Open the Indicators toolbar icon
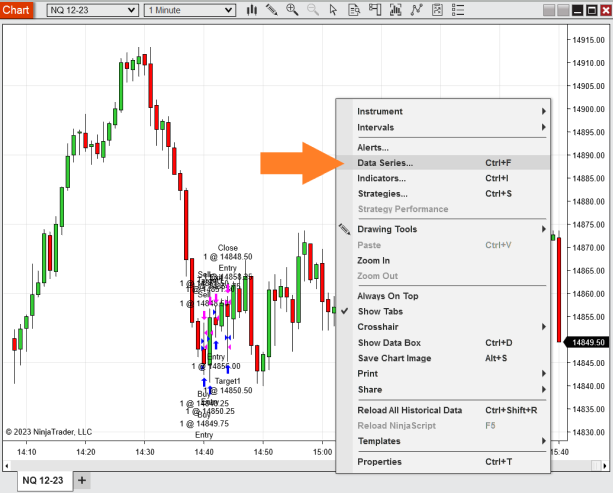 pyautogui.click(x=416, y=10)
